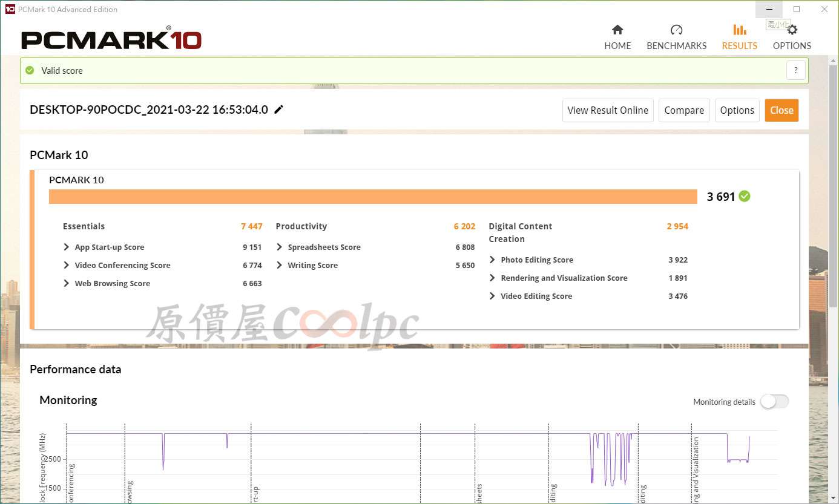
Task: Click the Valid score label
Action: [x=62, y=70]
